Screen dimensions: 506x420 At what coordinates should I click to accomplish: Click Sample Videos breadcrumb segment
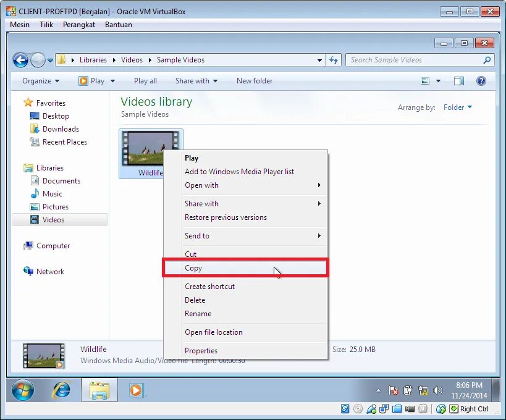[180, 60]
